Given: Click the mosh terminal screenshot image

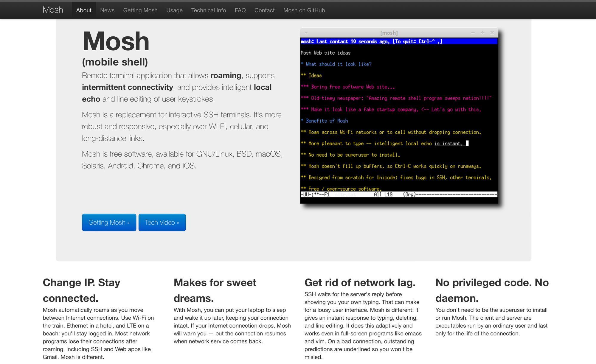Looking at the screenshot, I should pos(399,119).
